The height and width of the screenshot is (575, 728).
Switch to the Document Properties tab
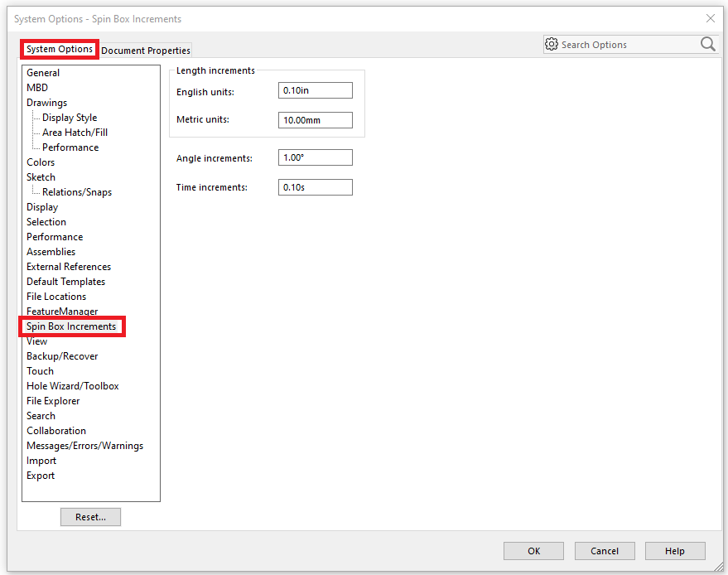pyautogui.click(x=146, y=51)
